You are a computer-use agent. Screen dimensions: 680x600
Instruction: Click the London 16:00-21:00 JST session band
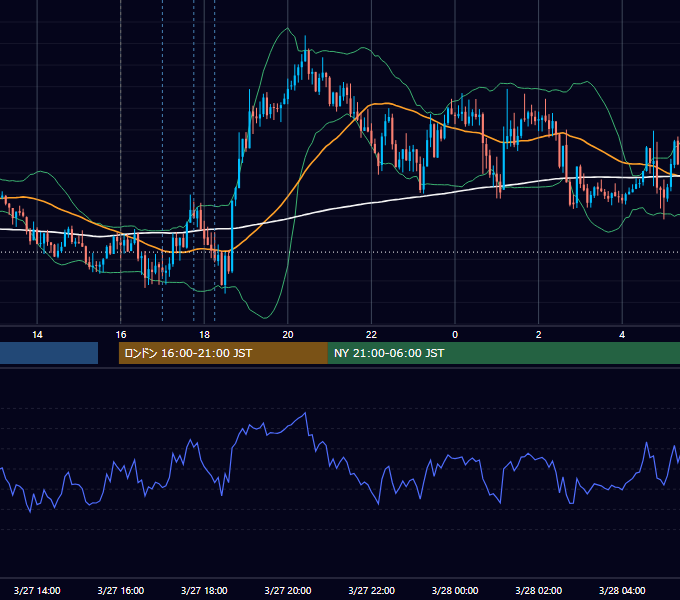(x=223, y=353)
